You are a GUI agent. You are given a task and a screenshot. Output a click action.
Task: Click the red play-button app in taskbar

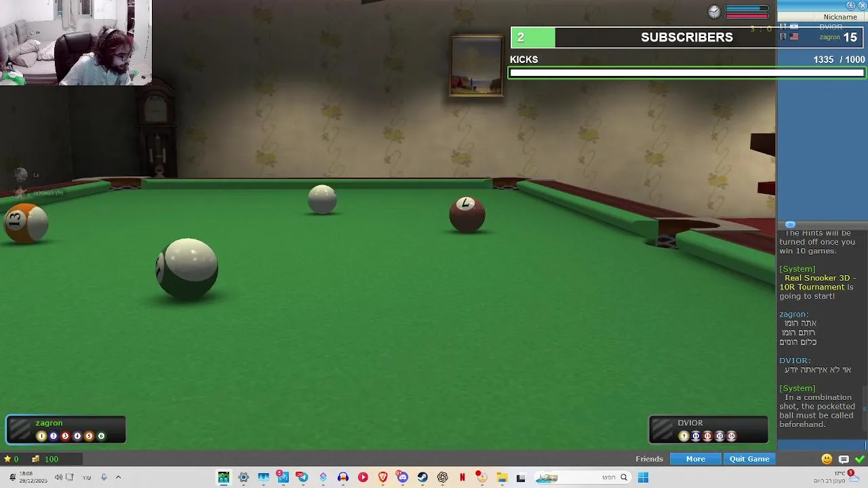click(x=363, y=477)
